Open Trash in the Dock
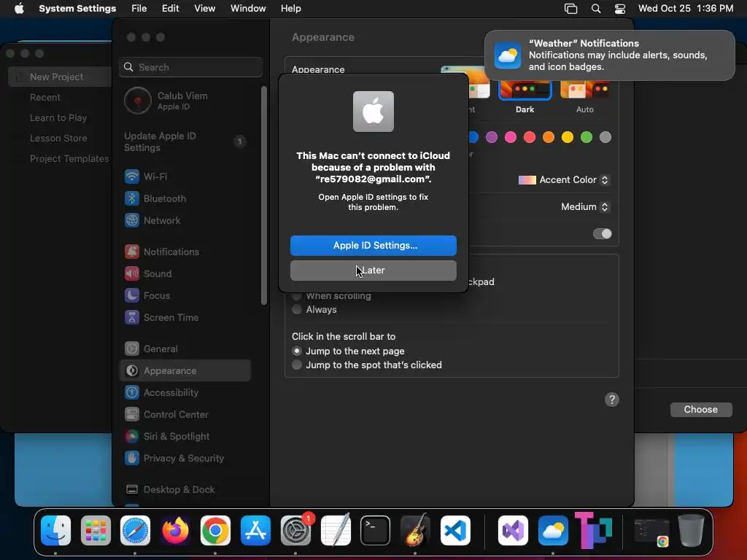Image resolution: width=747 pixels, height=560 pixels. [x=692, y=531]
